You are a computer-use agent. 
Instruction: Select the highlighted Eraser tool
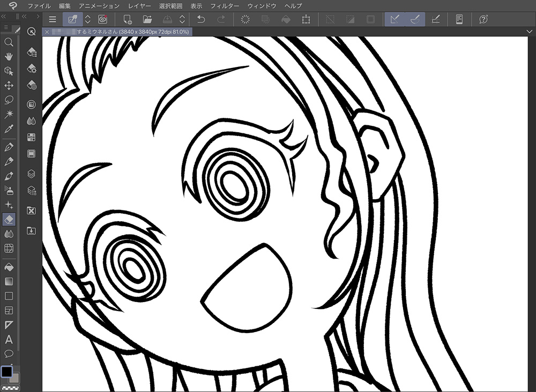9,219
